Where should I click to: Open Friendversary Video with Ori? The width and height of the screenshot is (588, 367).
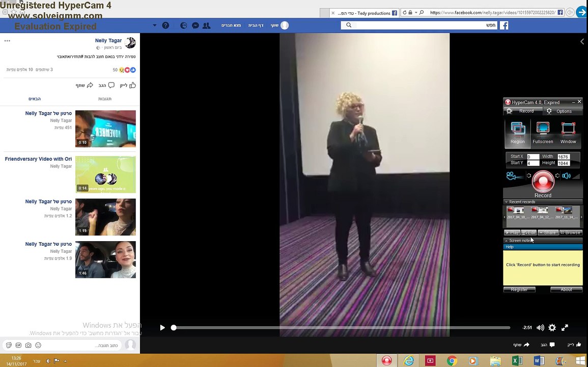pyautogui.click(x=38, y=159)
